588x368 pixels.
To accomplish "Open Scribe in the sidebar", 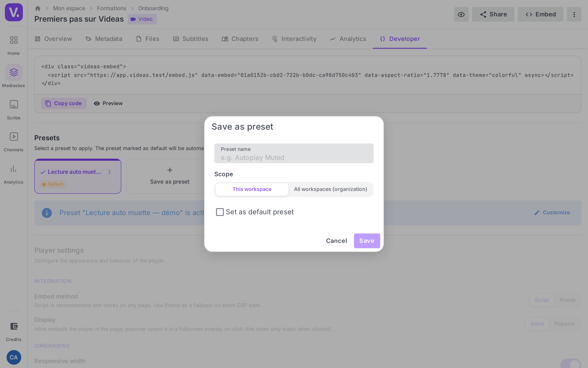I will (x=14, y=110).
